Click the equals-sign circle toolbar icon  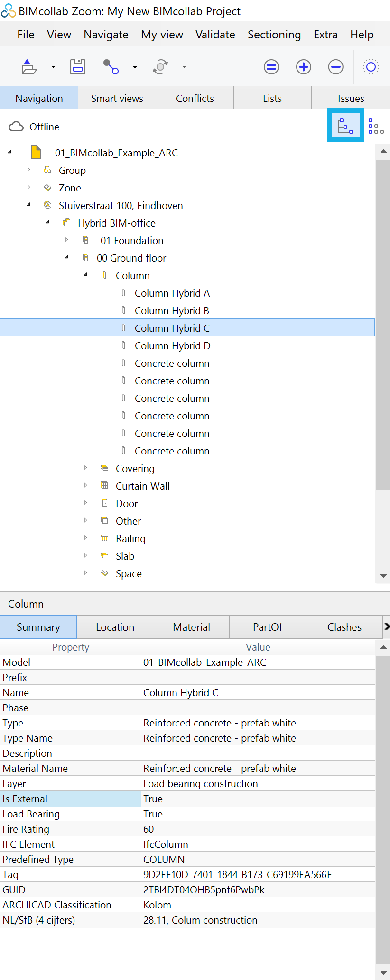click(271, 67)
